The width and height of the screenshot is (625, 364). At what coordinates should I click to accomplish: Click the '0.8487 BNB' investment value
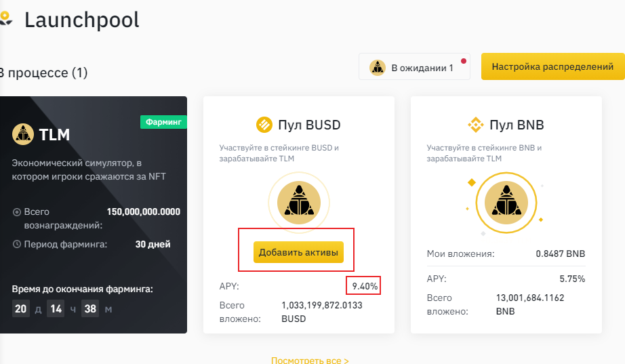pyautogui.click(x=561, y=254)
